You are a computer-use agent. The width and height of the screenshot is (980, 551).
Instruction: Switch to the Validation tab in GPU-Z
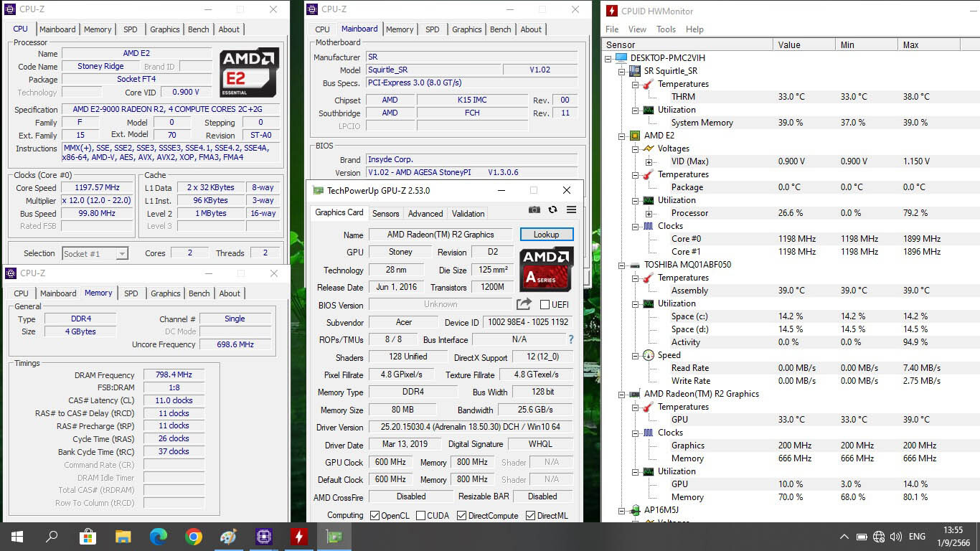point(468,213)
